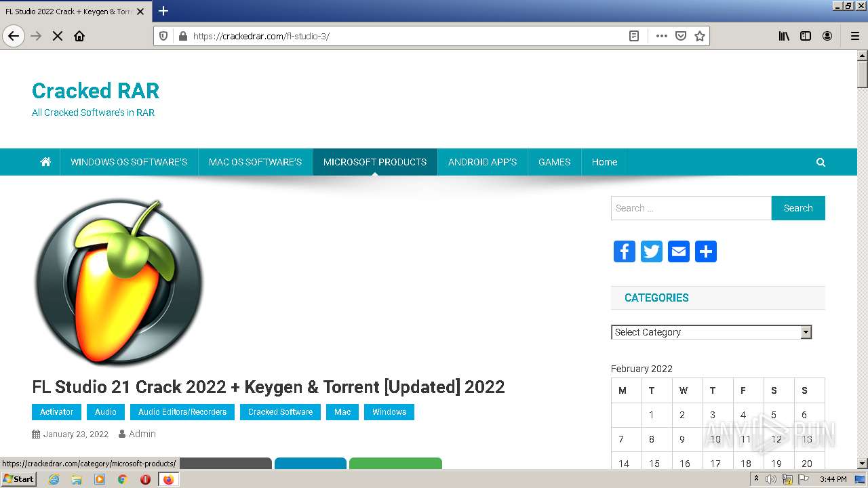Stop loading the page

tap(58, 36)
